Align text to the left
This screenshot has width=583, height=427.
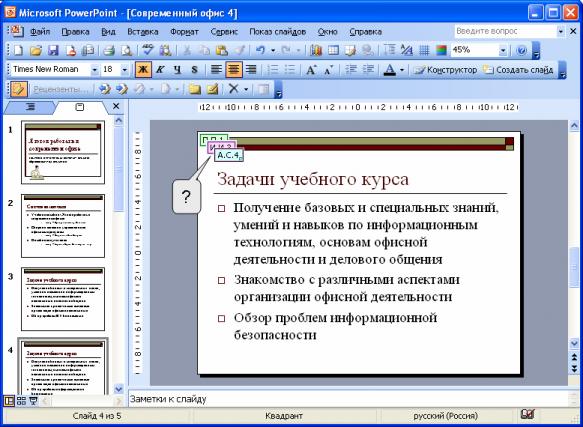[x=216, y=70]
